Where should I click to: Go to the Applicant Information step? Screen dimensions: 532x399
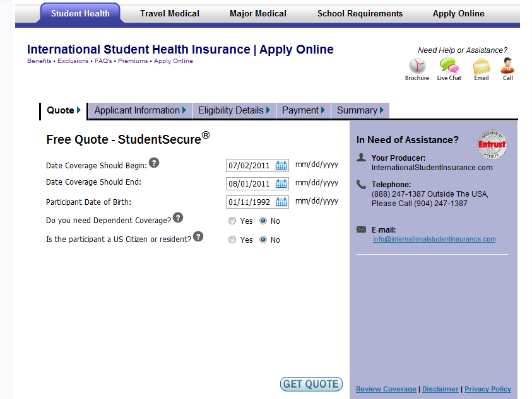coord(140,110)
